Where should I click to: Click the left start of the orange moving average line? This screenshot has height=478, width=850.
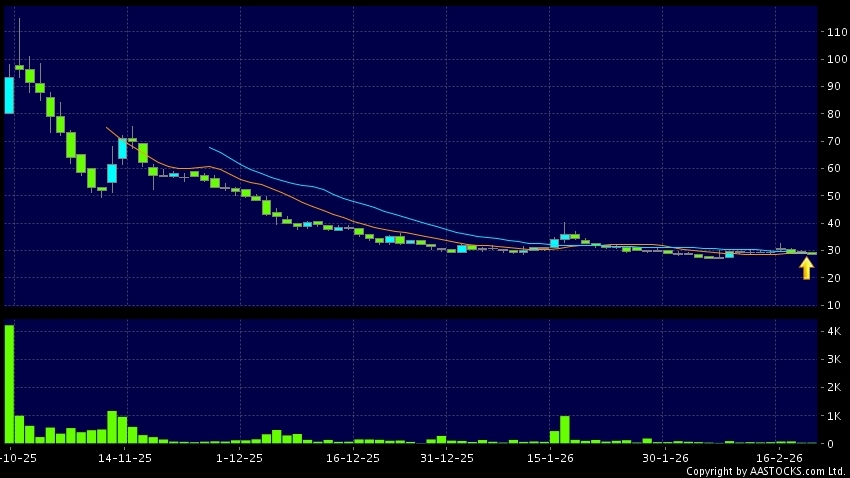106,127
